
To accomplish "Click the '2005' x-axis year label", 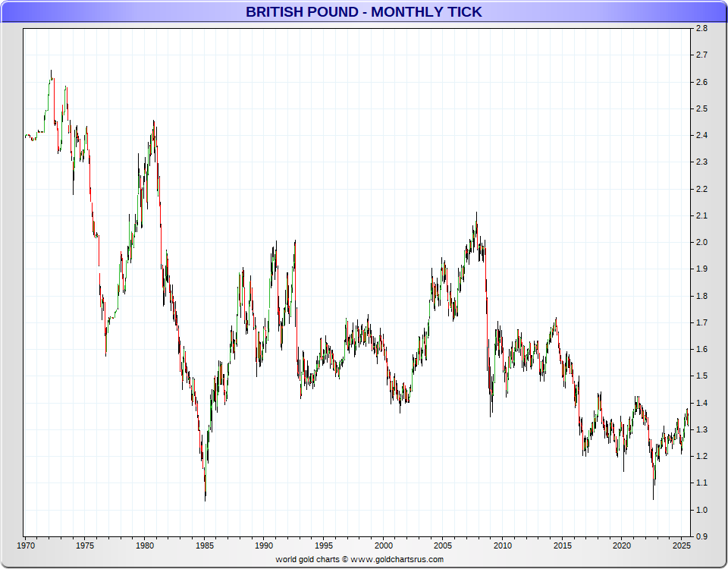I will pyautogui.click(x=443, y=545).
